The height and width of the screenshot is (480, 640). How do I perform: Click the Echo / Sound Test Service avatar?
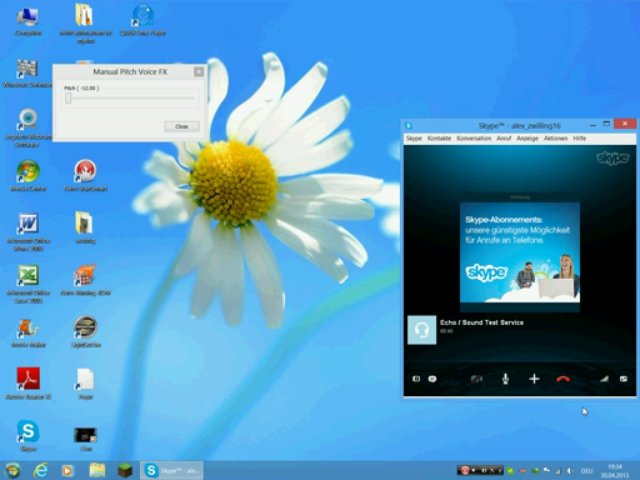pyautogui.click(x=421, y=330)
